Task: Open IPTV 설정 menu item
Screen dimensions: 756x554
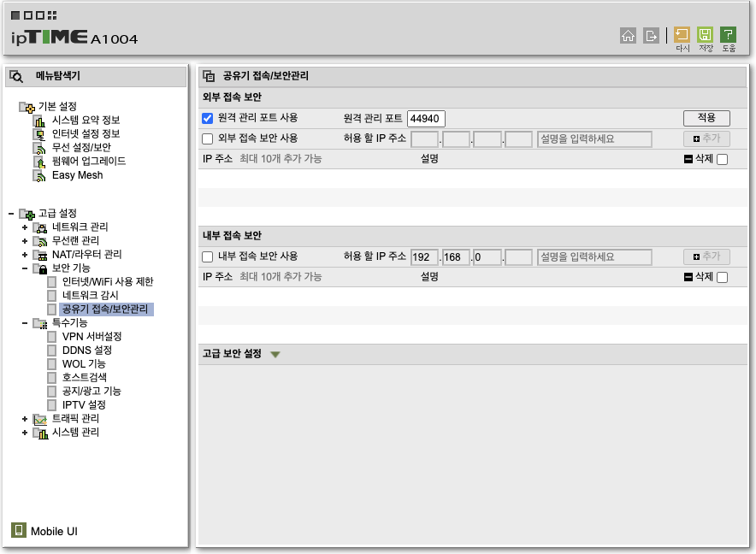Action: point(84,405)
